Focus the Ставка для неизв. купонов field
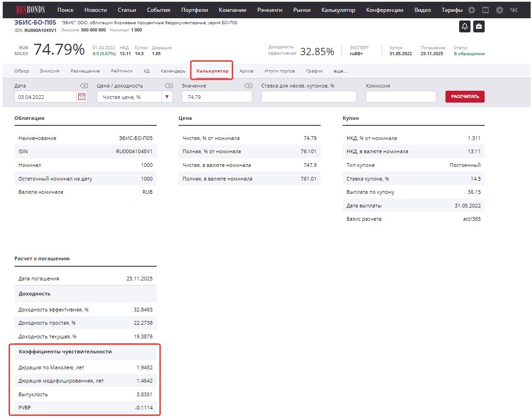Image resolution: width=532 pixels, height=419 pixels. tap(309, 97)
